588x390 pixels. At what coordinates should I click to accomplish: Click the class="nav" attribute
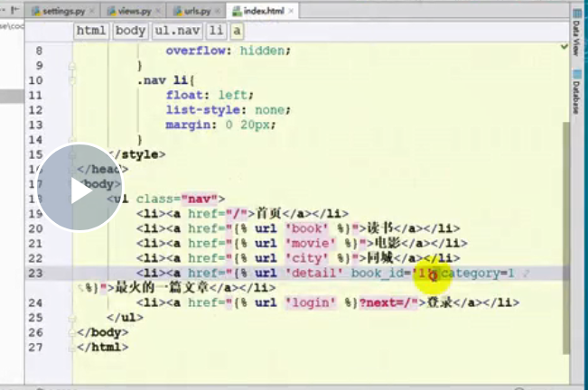(x=177, y=200)
